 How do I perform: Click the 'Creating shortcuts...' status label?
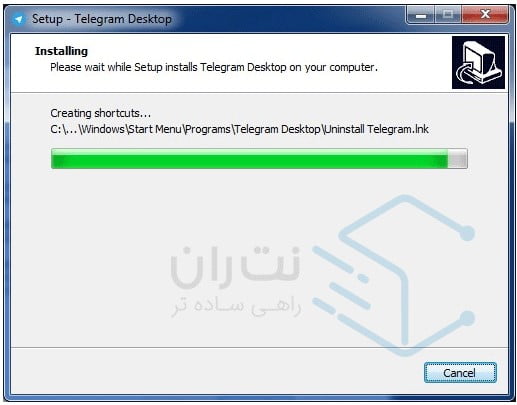[101, 113]
